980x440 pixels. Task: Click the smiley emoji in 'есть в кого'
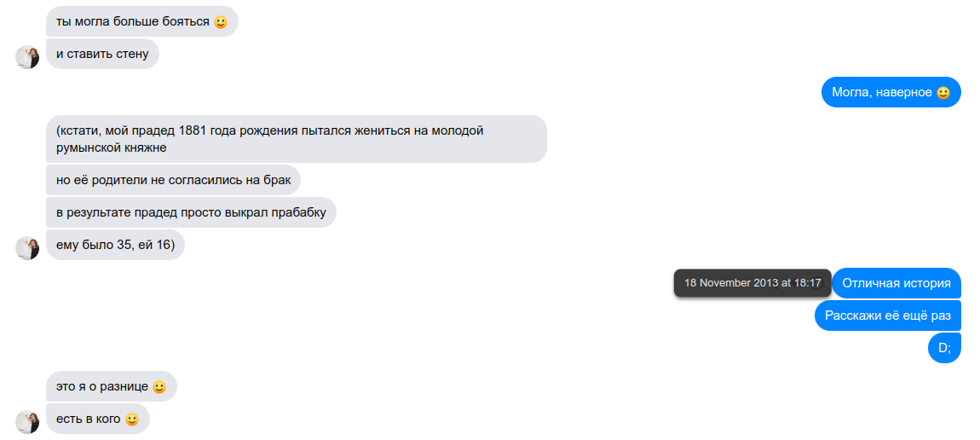tap(131, 420)
